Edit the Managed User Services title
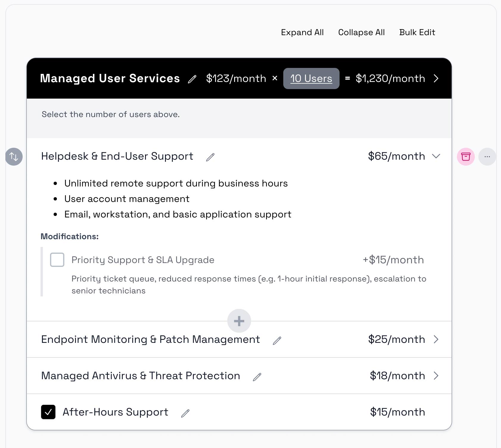Viewport: 501px width, 448px height. [192, 79]
